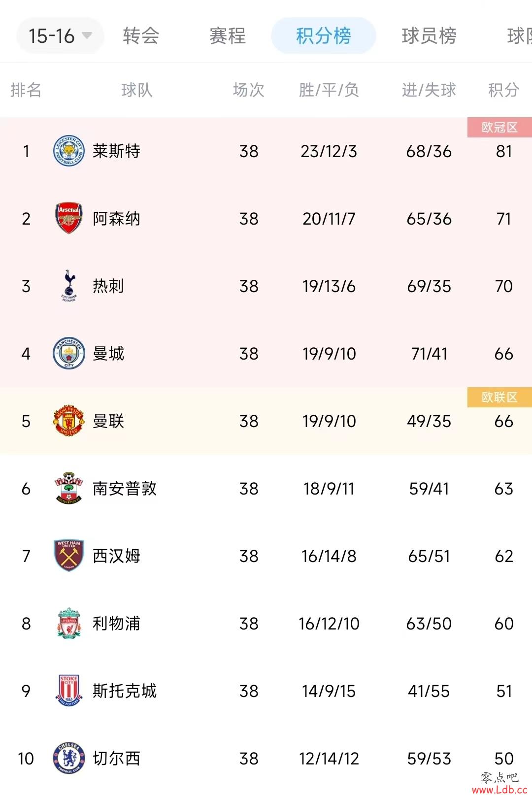This screenshot has width=532, height=795.
Task: Tap the Stoke City crest
Action: (68, 691)
